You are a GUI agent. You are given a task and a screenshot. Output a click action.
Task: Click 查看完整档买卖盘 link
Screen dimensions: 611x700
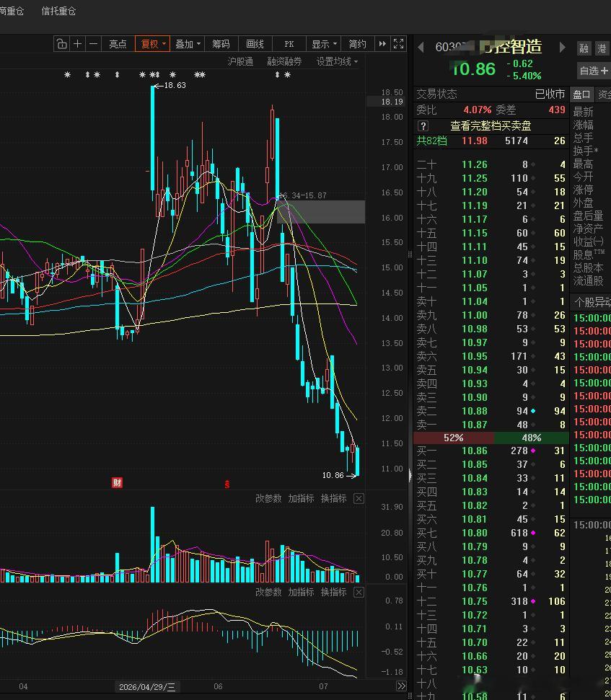click(491, 126)
